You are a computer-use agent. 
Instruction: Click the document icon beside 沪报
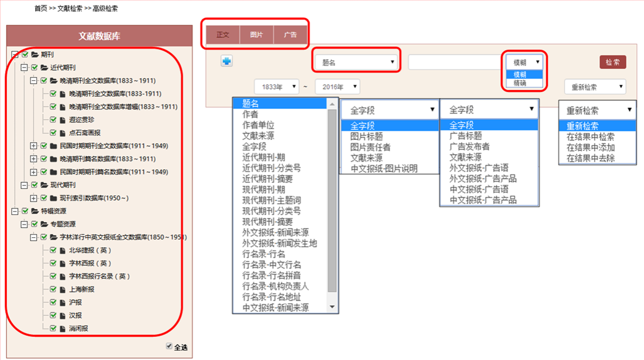(62, 302)
